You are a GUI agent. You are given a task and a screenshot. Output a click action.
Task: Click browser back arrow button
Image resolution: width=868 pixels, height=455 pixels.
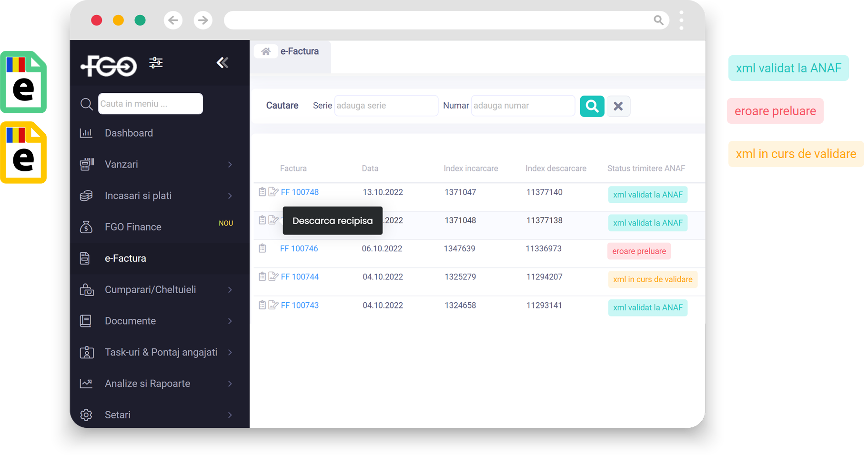click(173, 20)
